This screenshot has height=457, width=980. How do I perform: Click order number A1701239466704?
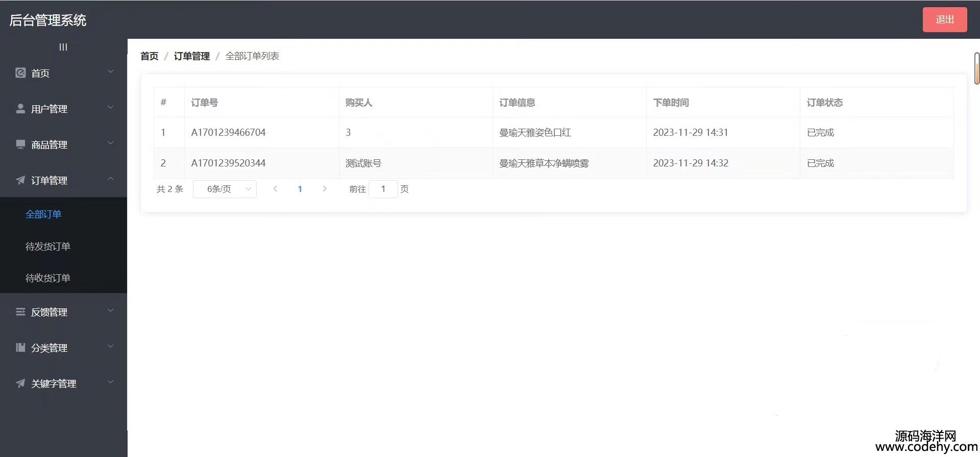[x=228, y=133]
